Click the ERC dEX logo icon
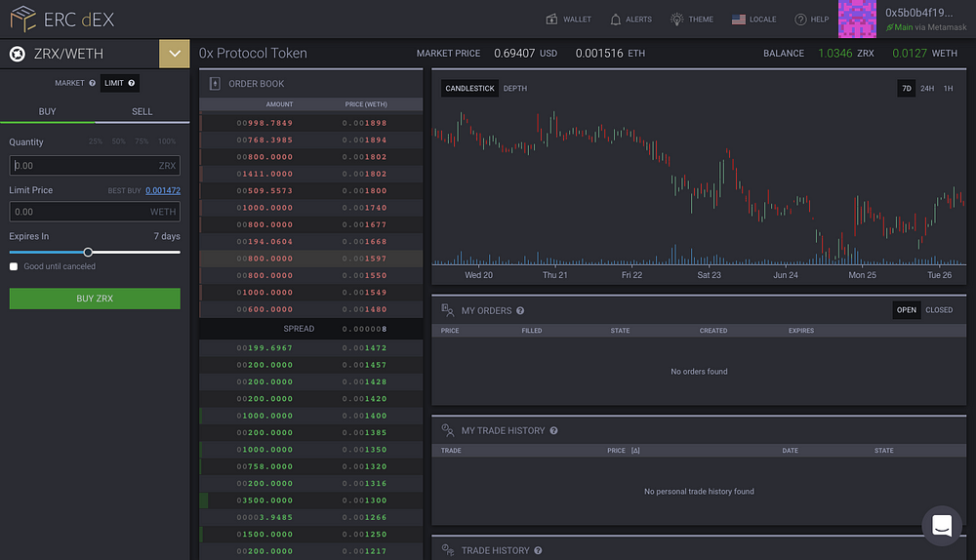976x560 pixels. click(23, 19)
